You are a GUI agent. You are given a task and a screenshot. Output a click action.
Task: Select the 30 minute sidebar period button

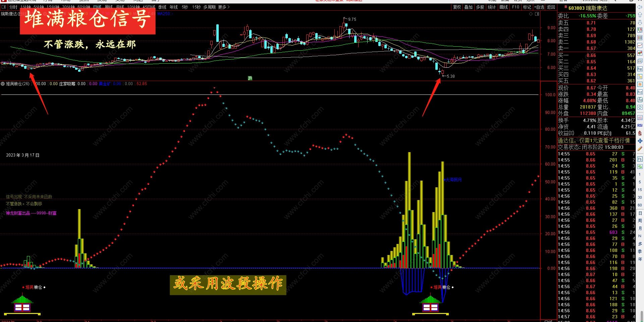click(640, 197)
